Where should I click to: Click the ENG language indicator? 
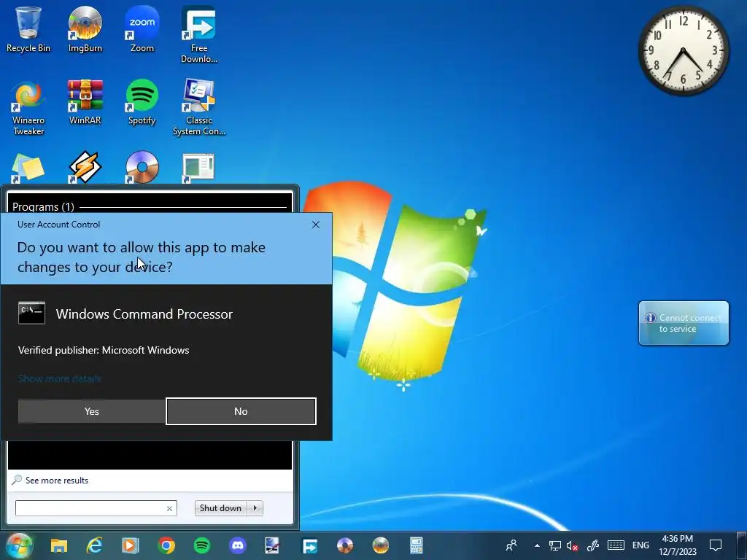tap(640, 545)
